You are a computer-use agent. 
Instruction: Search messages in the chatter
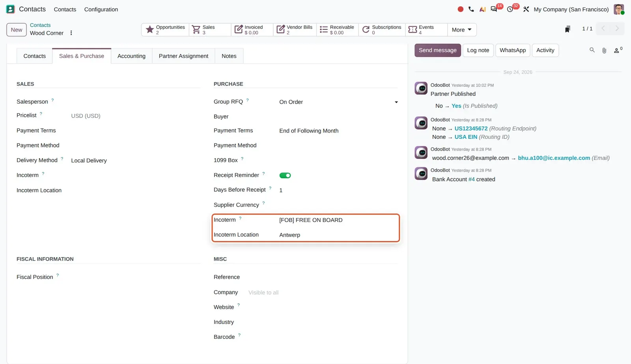[x=592, y=50]
